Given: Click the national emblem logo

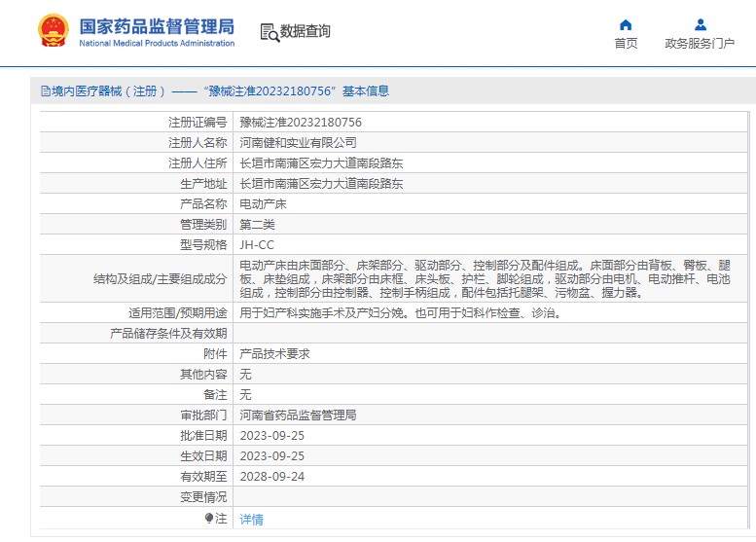Looking at the screenshot, I should point(54,30).
